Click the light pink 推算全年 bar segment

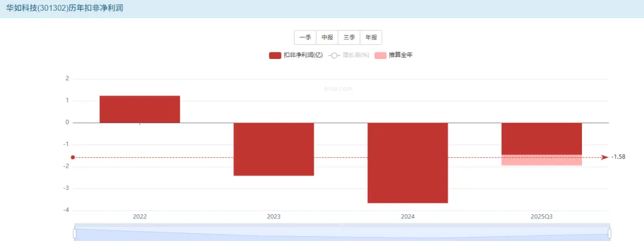[x=541, y=160]
